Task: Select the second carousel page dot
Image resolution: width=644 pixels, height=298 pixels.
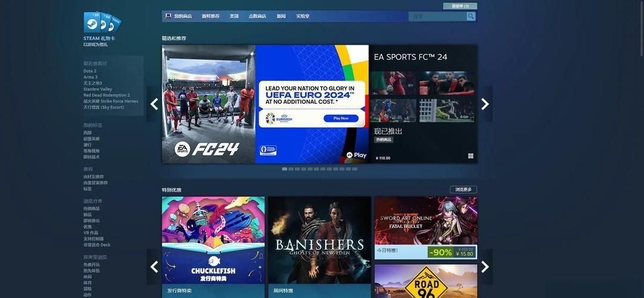Action: pos(291,169)
